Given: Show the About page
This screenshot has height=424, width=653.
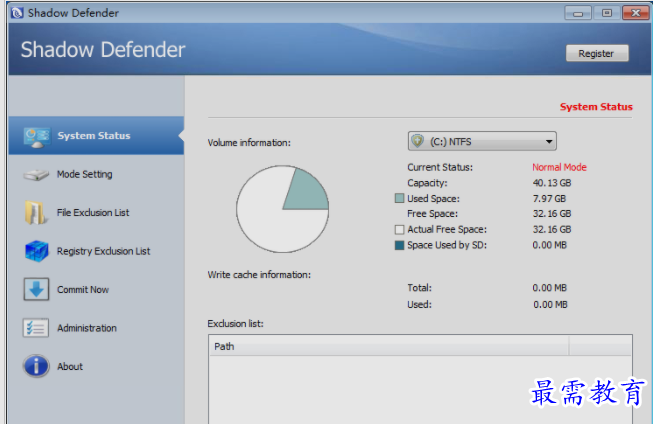Looking at the screenshot, I should [x=96, y=367].
